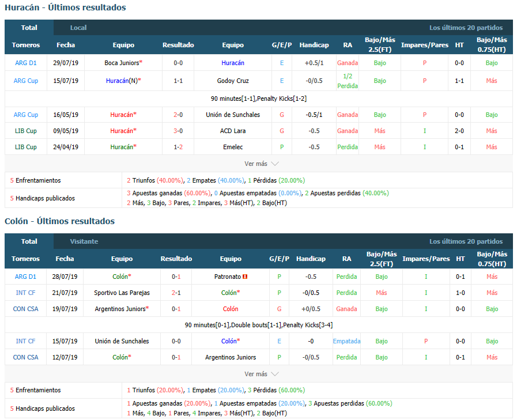The width and height of the screenshot is (517, 420).
Task: Click the 2-1 result of Sportivo Las Parejas
Action: pos(176,293)
